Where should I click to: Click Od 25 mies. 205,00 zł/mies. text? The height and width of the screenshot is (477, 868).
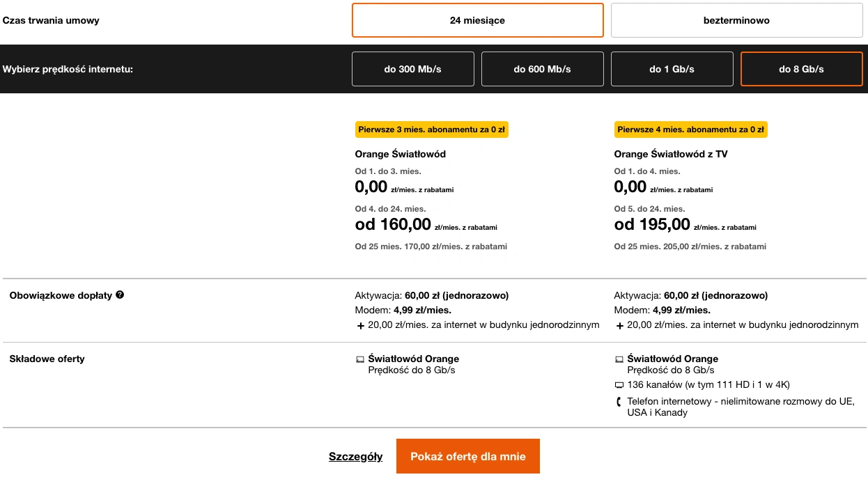point(690,247)
